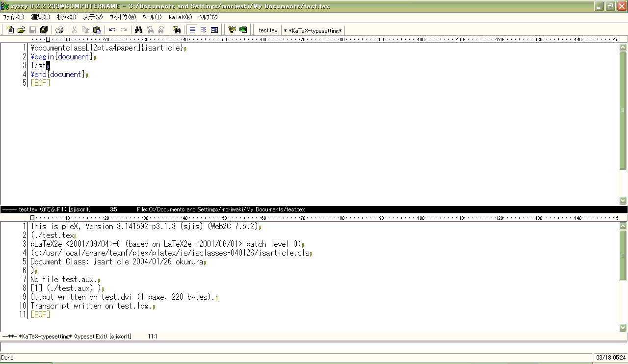Click the Print icon in toolbar

[59, 30]
